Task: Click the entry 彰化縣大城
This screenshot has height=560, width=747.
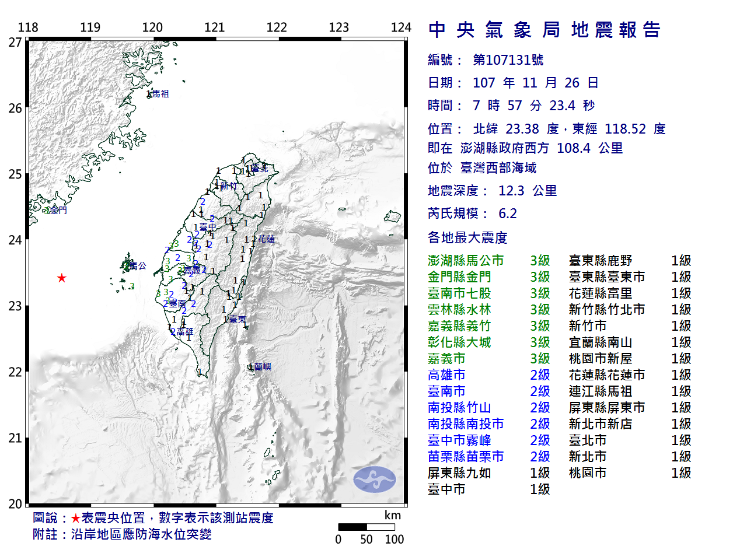Action: tap(459, 342)
